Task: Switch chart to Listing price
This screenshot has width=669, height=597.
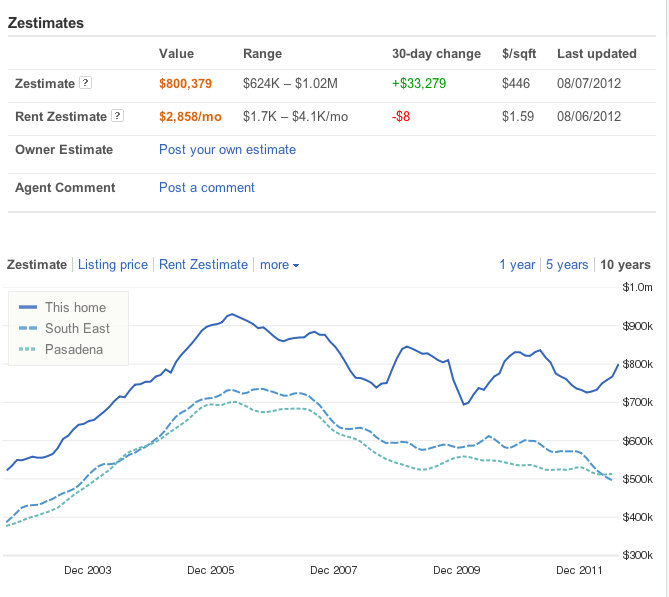Action: 113,265
